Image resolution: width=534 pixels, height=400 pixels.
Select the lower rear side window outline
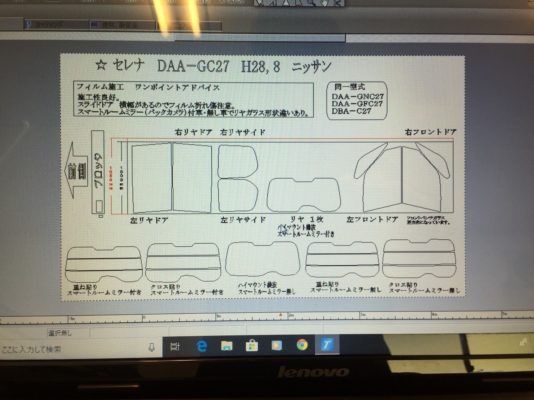coord(237,195)
